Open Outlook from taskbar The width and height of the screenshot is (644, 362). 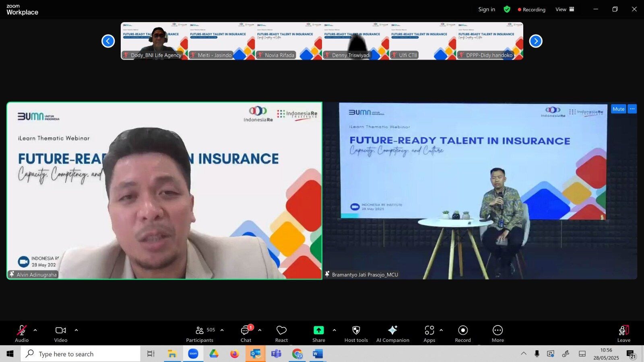pos(256,354)
